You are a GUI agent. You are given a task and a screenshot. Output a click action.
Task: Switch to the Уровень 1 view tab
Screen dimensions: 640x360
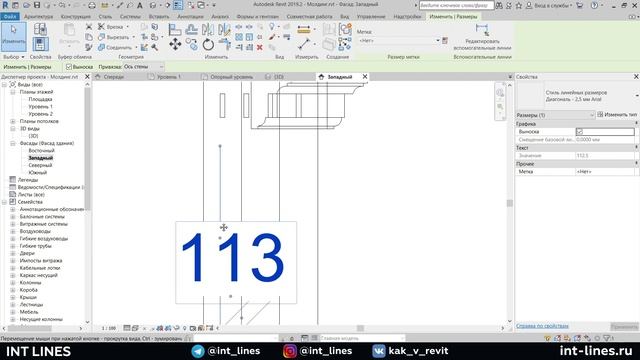169,77
